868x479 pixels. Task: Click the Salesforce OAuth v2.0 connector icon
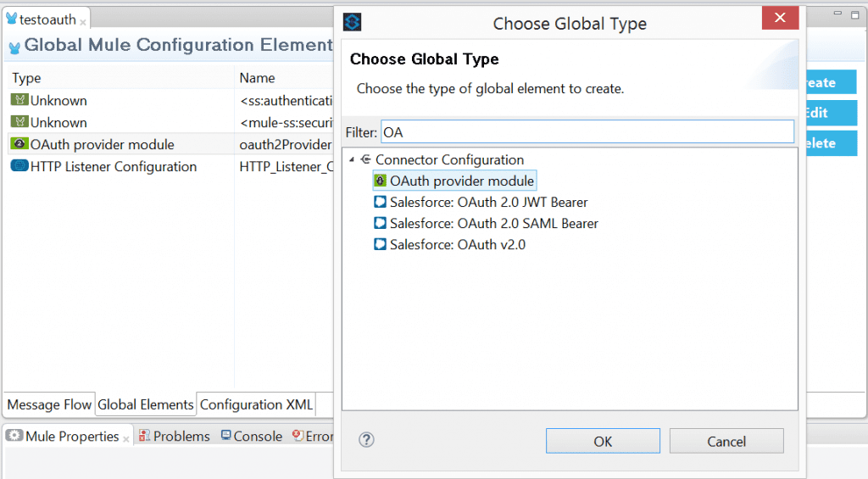pyautogui.click(x=381, y=243)
